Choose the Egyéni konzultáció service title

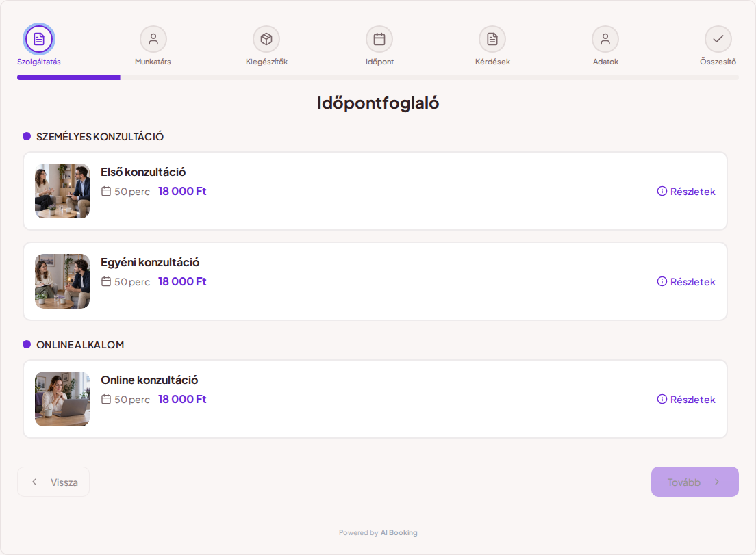click(x=150, y=263)
